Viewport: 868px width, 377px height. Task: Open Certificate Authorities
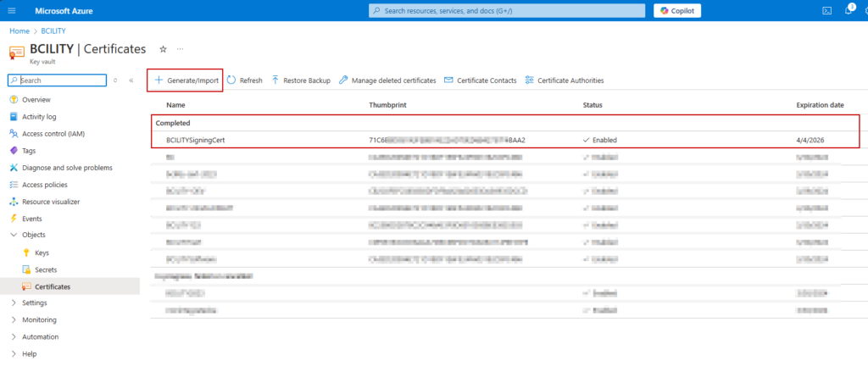[564, 80]
